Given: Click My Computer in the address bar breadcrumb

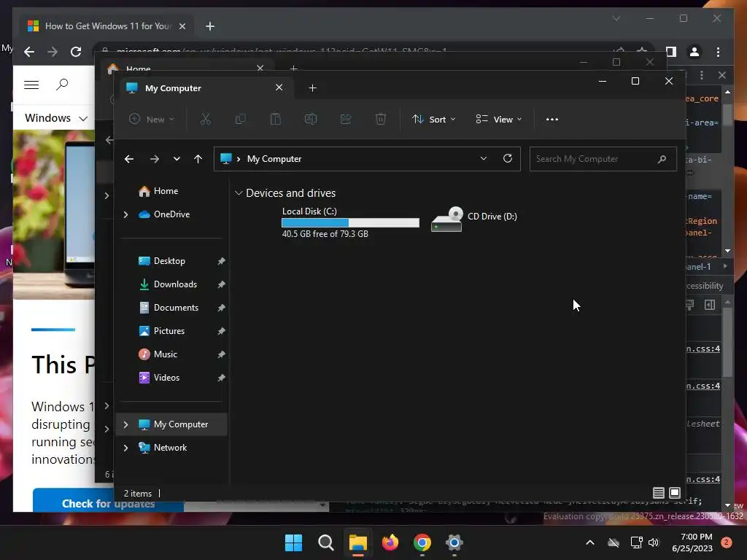Looking at the screenshot, I should click(x=274, y=159).
